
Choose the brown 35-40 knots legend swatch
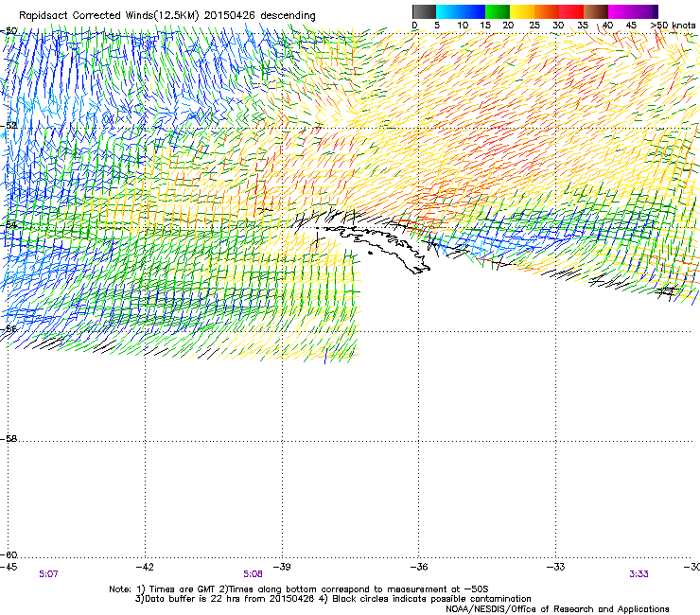[x=596, y=11]
